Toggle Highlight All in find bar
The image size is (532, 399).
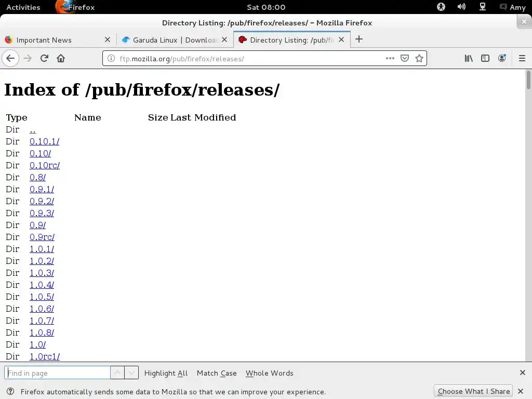click(x=166, y=373)
